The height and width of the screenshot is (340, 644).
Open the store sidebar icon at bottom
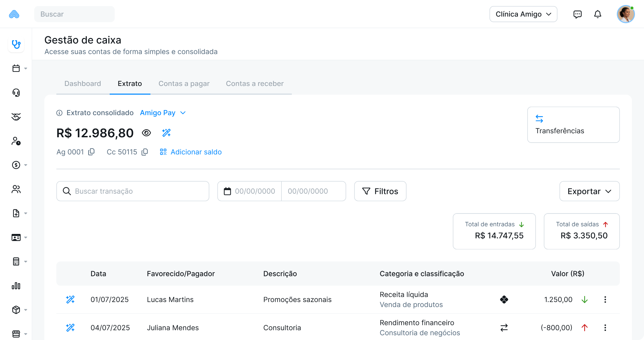16,334
